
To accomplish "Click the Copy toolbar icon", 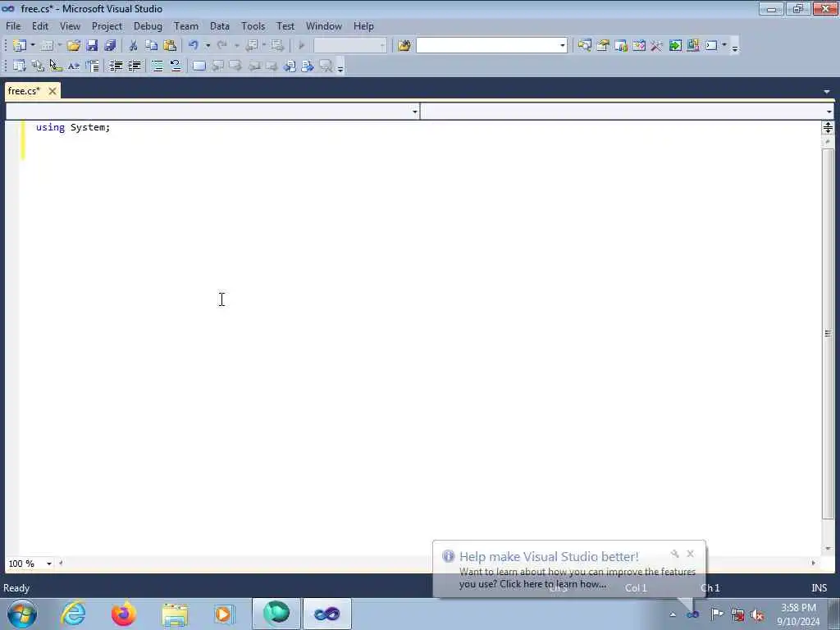I will [x=152, y=46].
